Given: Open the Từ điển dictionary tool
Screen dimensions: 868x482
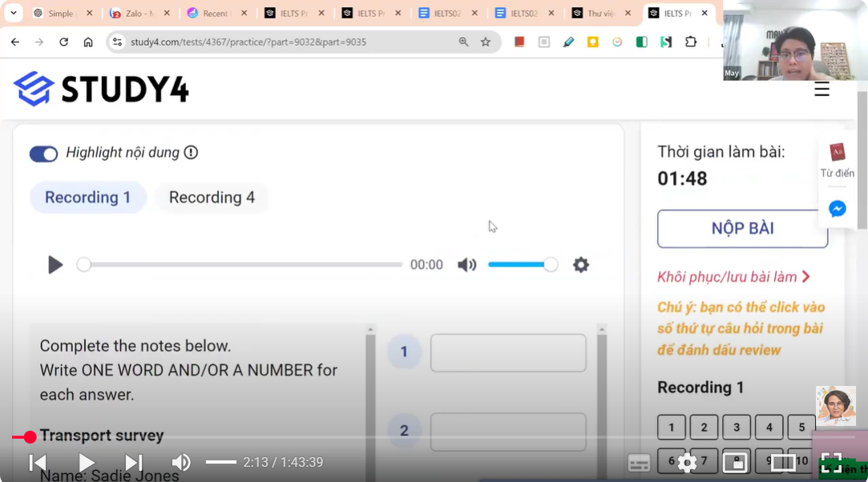Looking at the screenshot, I should [x=837, y=161].
